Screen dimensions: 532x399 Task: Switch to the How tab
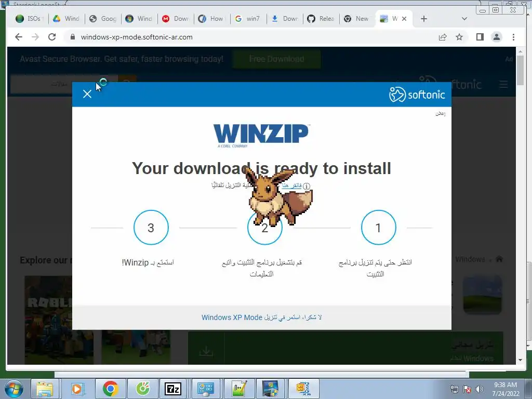tap(212, 19)
